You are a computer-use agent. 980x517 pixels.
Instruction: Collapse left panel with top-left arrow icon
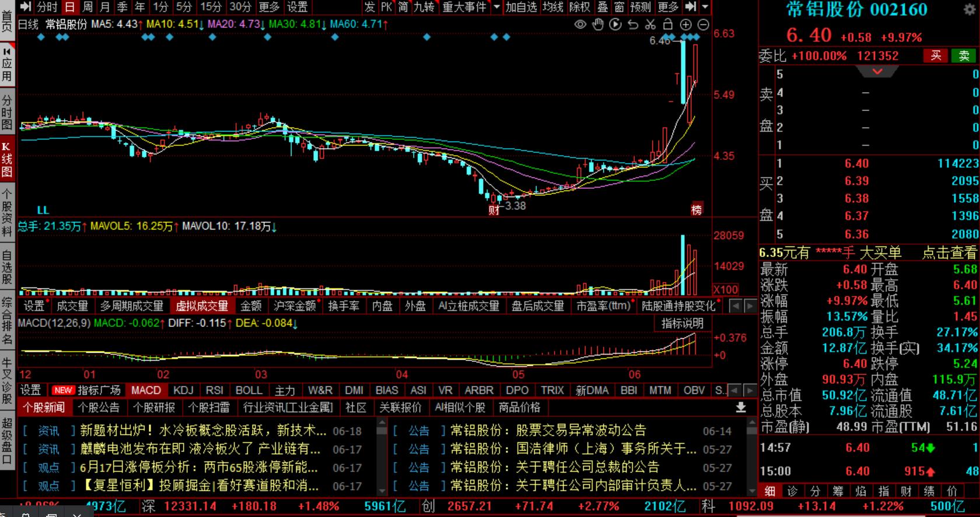[25, 7]
